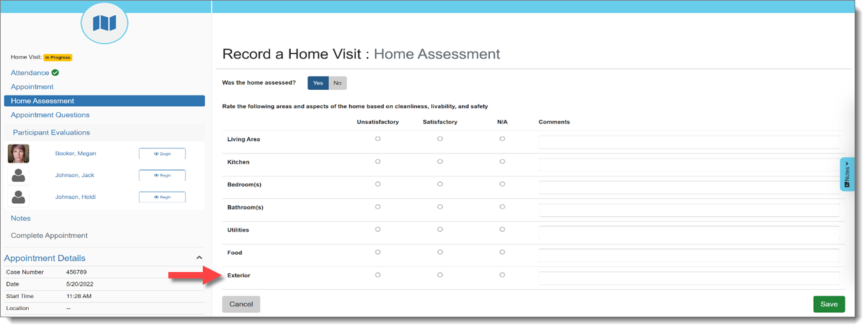Click the map logo icon at top

click(x=104, y=24)
